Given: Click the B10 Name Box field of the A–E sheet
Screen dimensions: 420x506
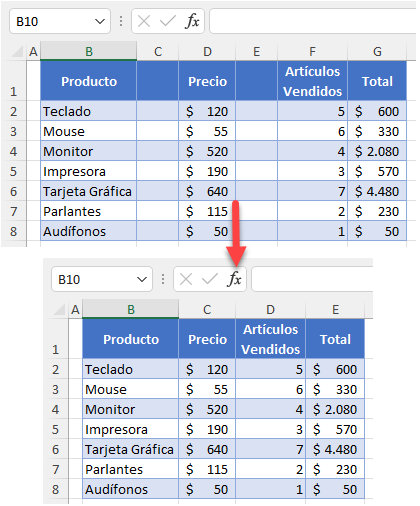Looking at the screenshot, I should [102, 279].
